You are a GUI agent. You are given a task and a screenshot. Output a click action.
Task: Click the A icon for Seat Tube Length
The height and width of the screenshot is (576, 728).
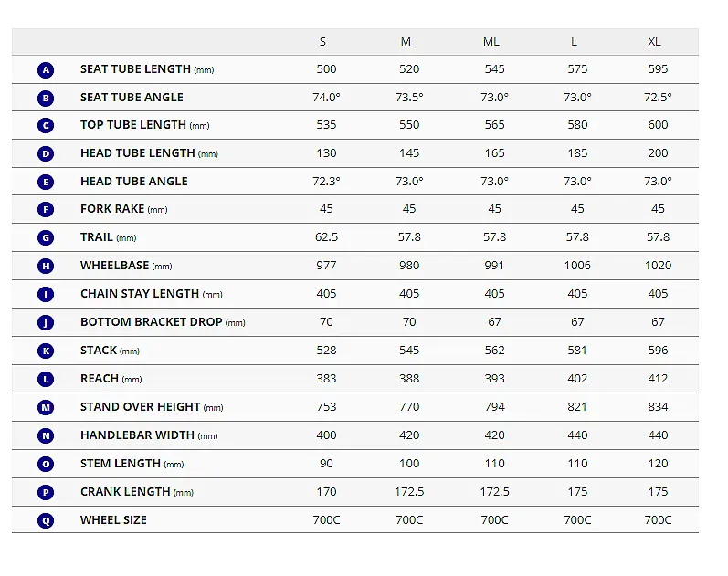(x=46, y=70)
